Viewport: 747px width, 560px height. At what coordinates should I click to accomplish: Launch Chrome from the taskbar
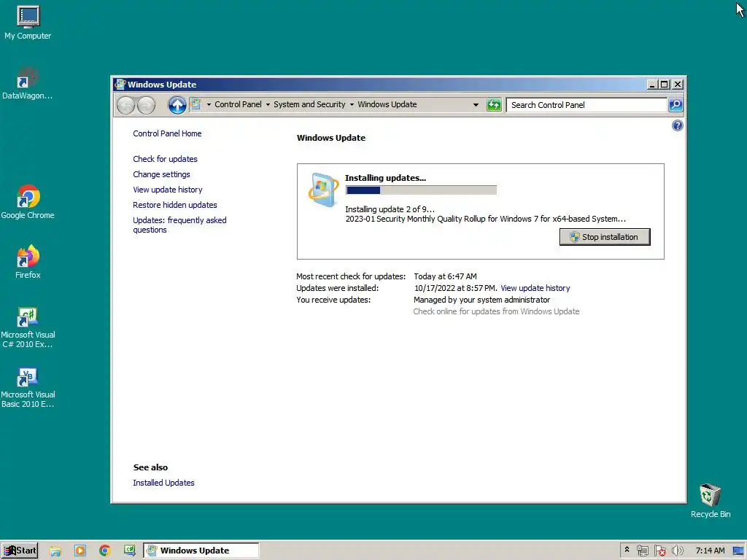click(x=105, y=551)
